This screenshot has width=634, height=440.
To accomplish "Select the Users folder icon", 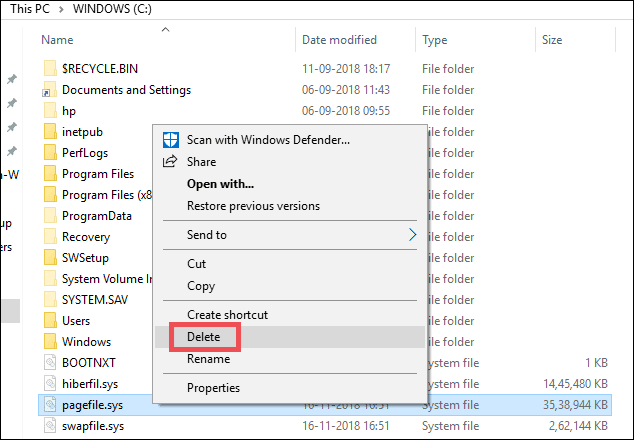I will [x=50, y=321].
